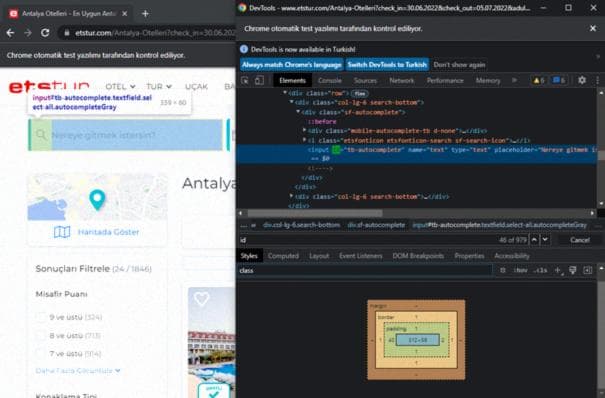
Task: Toggle the device toolbar icon in DevTools
Action: coord(259,80)
